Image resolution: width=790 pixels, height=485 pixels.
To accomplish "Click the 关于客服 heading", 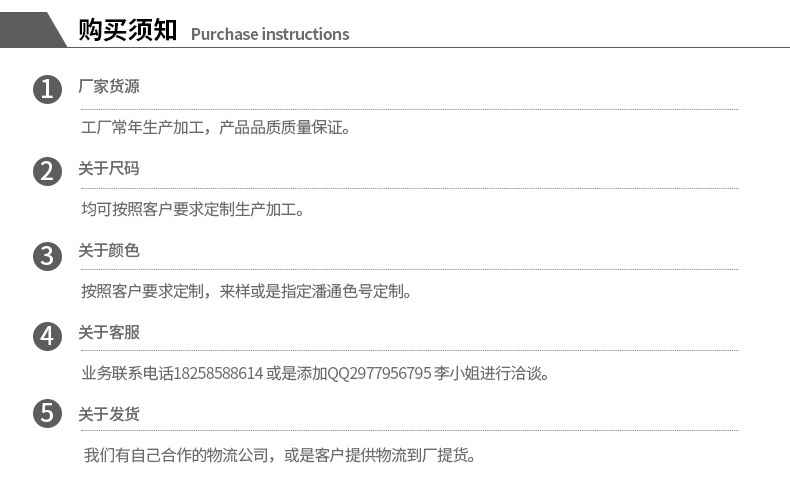I will pos(109,333).
